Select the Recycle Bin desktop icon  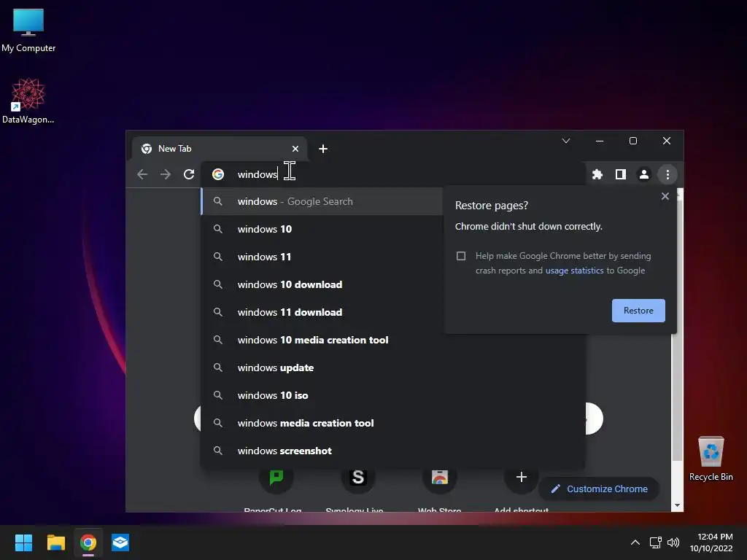pyautogui.click(x=711, y=459)
